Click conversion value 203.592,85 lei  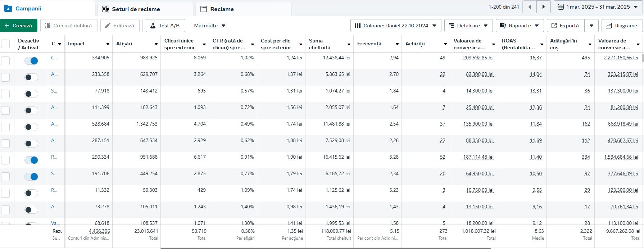[478, 58]
